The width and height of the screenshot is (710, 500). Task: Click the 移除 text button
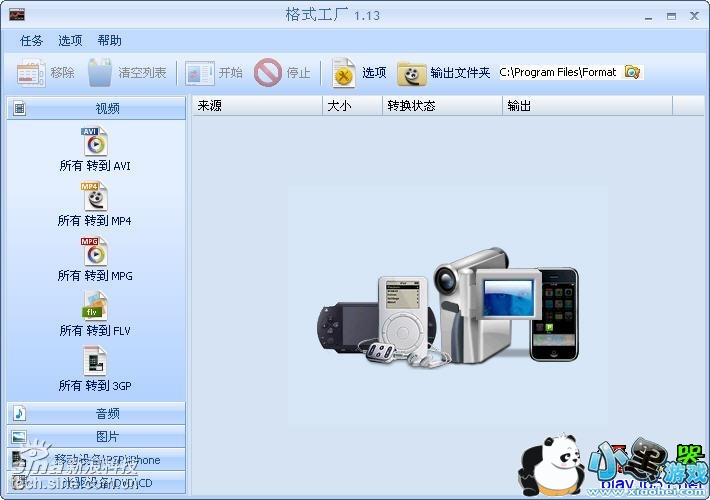tap(62, 72)
